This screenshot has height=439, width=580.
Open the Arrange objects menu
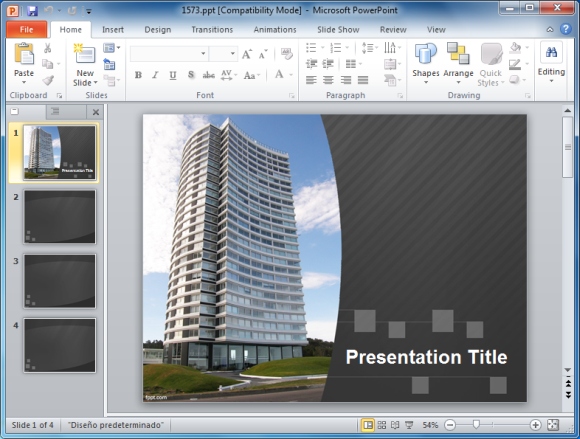458,64
